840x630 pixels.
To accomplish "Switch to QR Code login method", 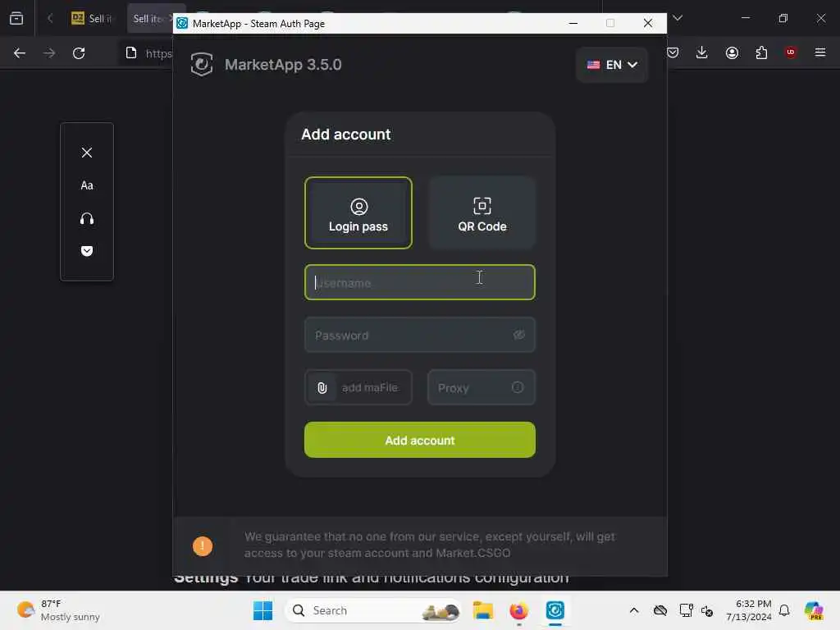I will click(482, 212).
